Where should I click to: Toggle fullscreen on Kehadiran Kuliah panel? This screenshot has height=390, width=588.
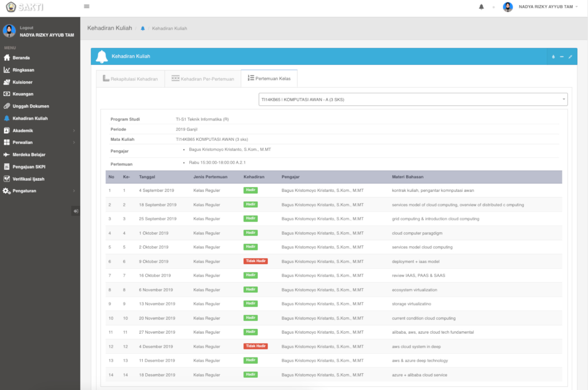click(x=570, y=56)
